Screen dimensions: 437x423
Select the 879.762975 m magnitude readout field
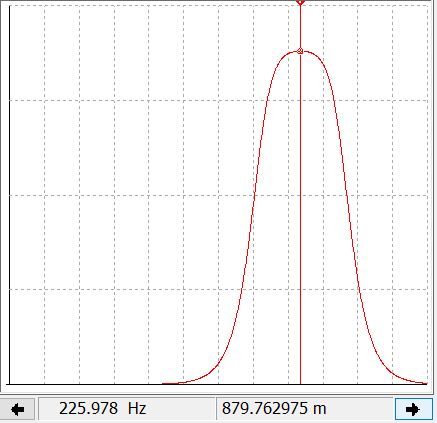pyautogui.click(x=304, y=409)
